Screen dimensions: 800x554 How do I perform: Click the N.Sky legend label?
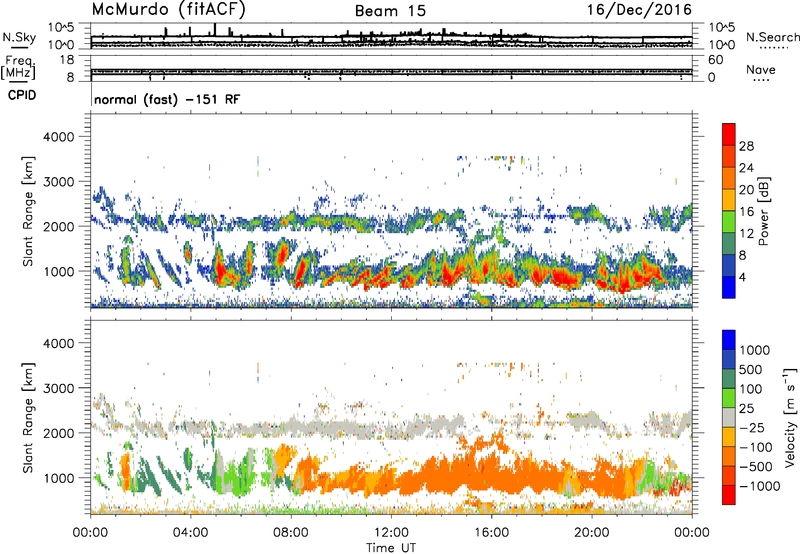click(x=19, y=37)
